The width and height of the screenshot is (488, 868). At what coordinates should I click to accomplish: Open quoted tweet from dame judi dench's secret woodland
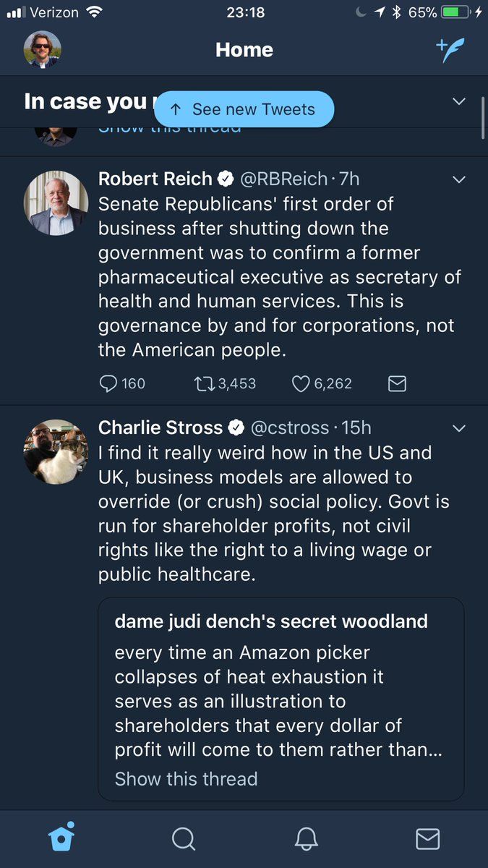pyautogui.click(x=281, y=687)
